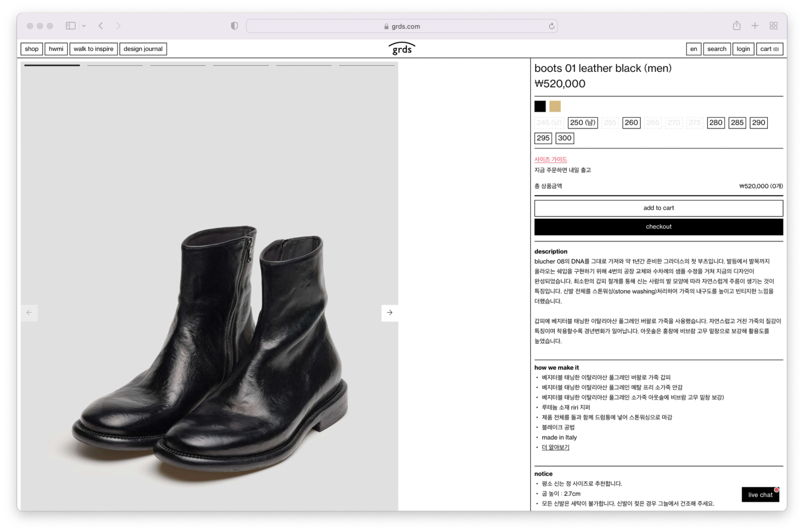
Task: Focus the grds.com address bar
Action: tap(401, 26)
